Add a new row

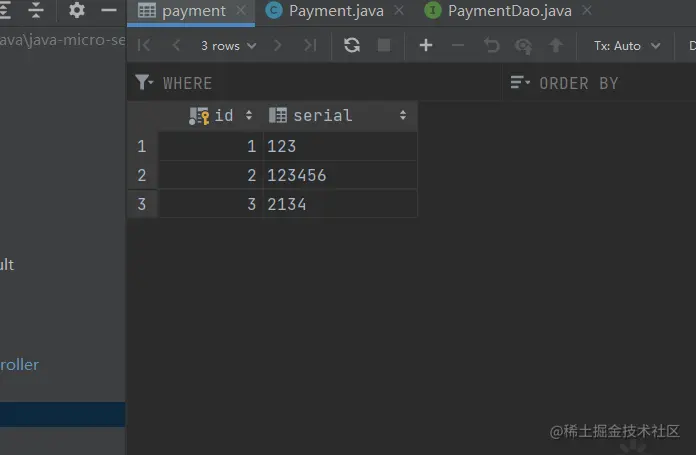pyautogui.click(x=426, y=45)
